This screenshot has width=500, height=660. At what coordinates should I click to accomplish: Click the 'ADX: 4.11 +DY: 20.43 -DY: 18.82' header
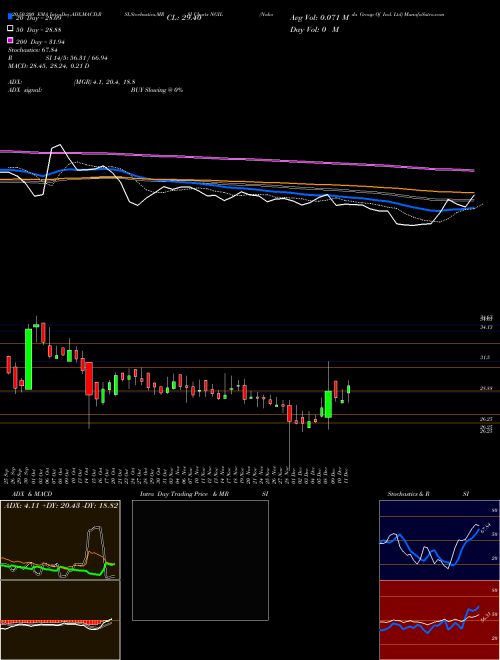(61, 505)
